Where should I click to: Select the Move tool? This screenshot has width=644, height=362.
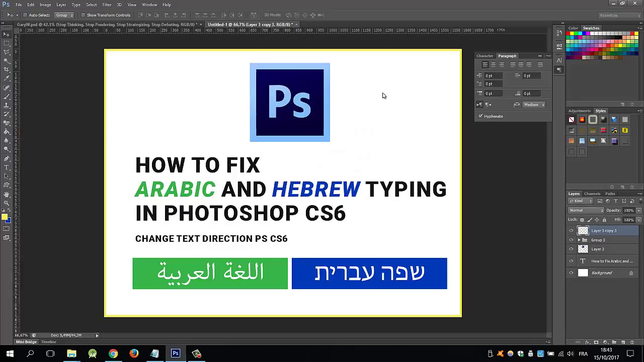pyautogui.click(x=7, y=35)
